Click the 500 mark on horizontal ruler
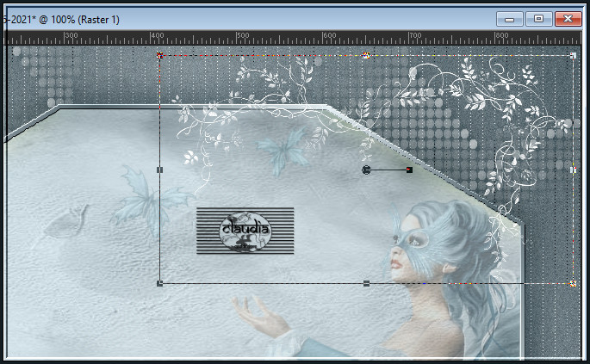 [243, 35]
